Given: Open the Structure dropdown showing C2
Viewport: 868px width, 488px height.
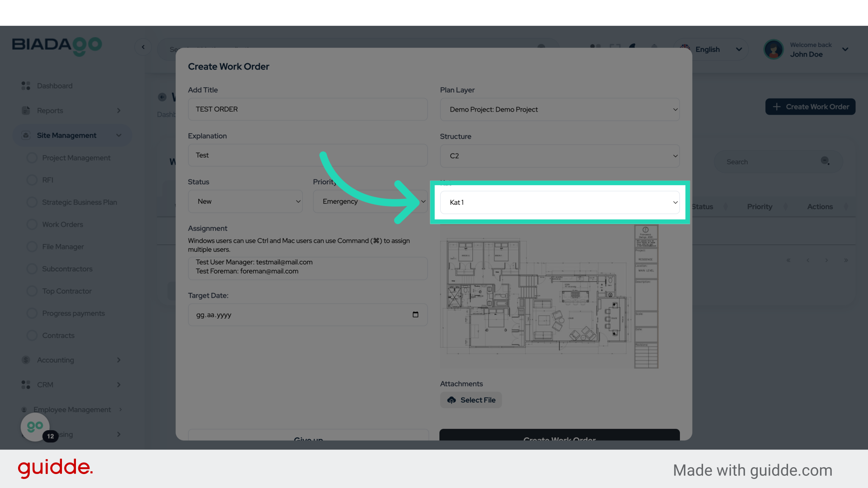Looking at the screenshot, I should coord(559,156).
